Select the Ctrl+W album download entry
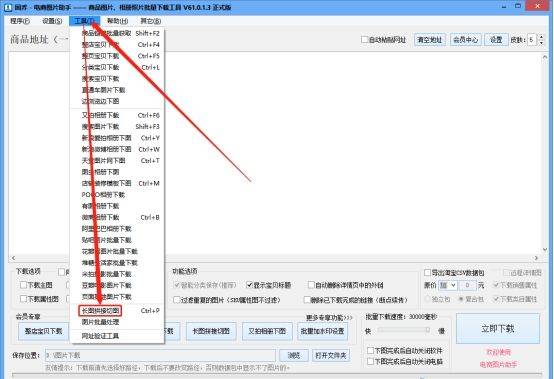Image resolution: width=554 pixels, height=379 pixels. (x=118, y=149)
